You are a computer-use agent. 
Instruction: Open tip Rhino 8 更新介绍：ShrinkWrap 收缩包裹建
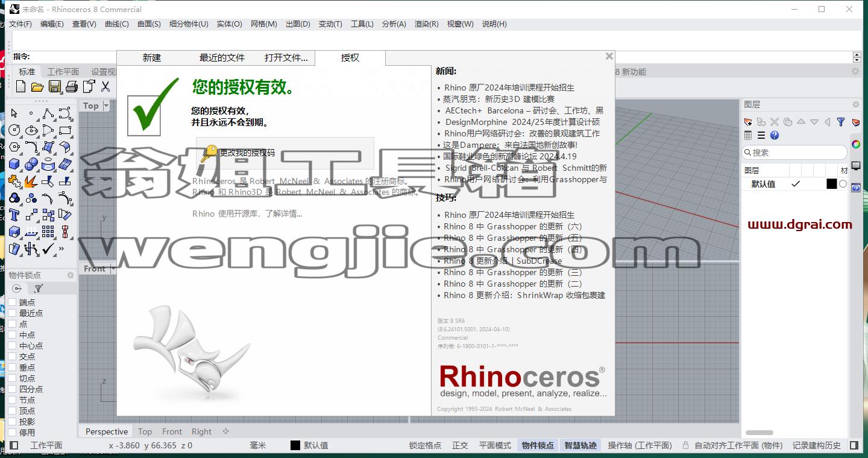pos(524,295)
